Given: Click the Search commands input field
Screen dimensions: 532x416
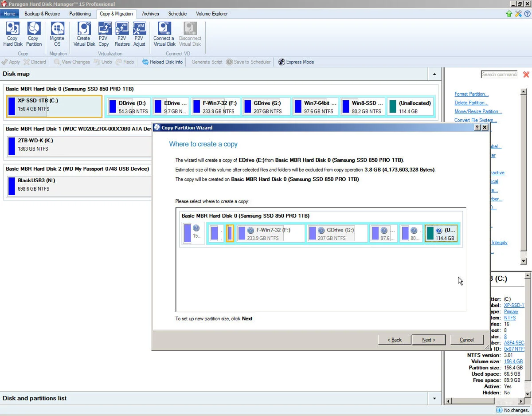Looking at the screenshot, I should pos(499,75).
